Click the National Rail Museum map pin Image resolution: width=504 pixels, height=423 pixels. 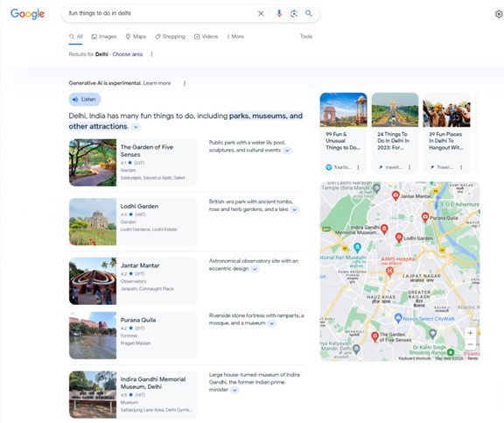click(x=357, y=248)
